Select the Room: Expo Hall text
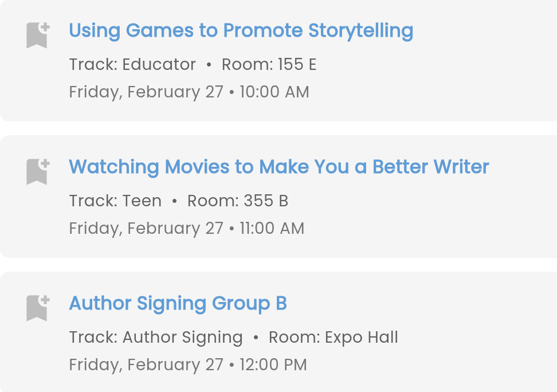This screenshot has height=392, width=557. 333,338
